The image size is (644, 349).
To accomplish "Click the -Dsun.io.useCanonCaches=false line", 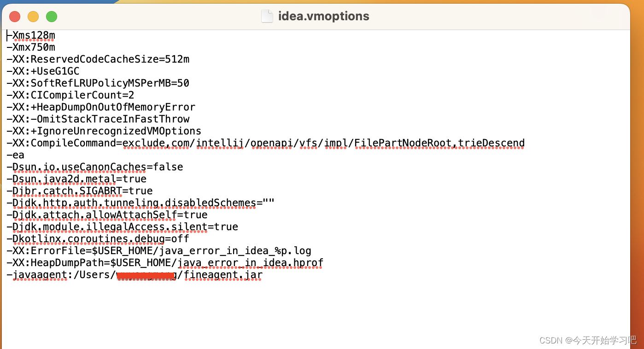I will coord(95,167).
